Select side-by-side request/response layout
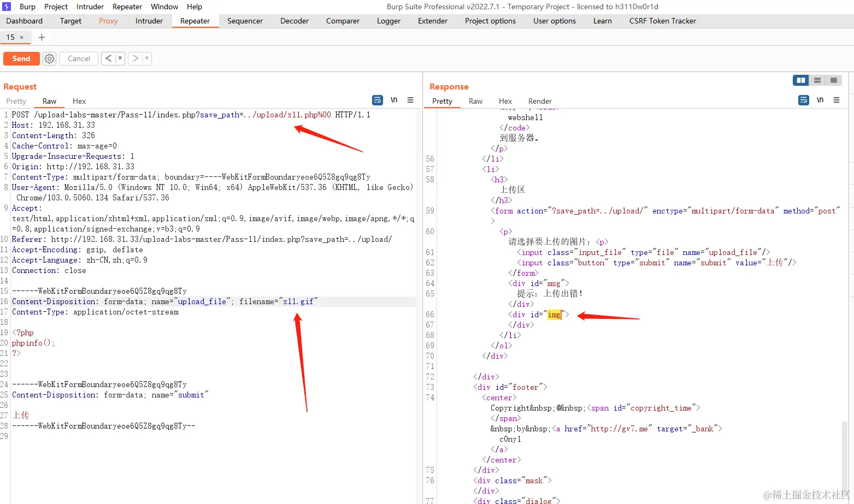Image resolution: width=854 pixels, height=504 pixels. [x=801, y=80]
